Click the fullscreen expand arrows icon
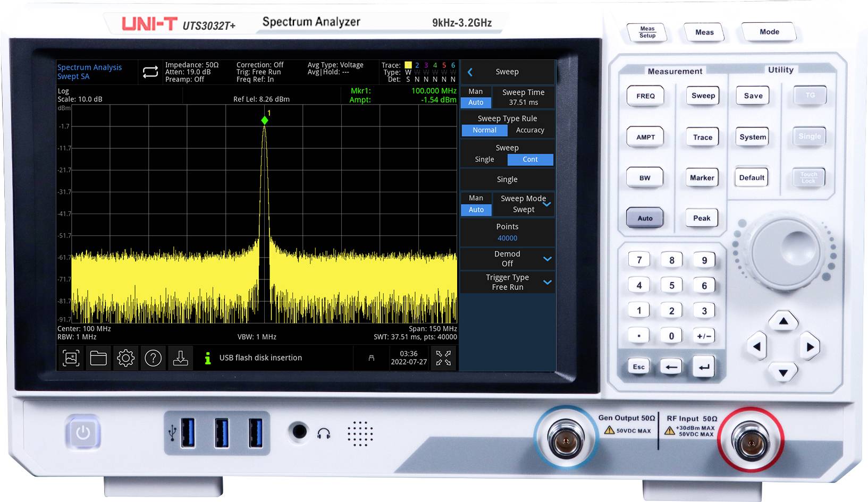This screenshot has height=502, width=868. pos(443,358)
